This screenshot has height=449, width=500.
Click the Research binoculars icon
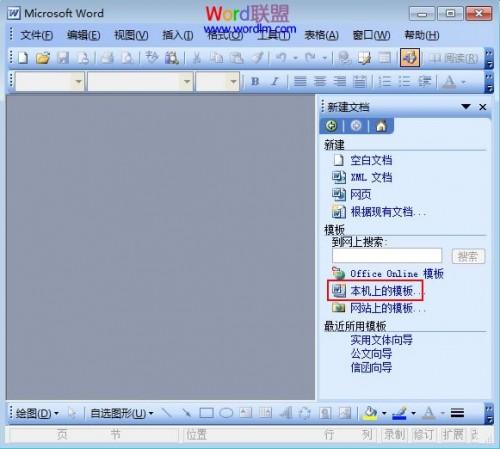click(172, 58)
